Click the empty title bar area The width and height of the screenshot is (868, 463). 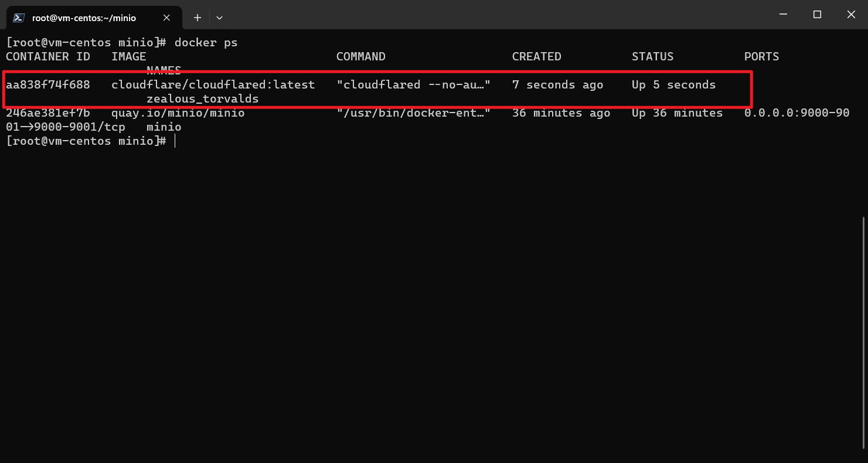[x=492, y=15]
